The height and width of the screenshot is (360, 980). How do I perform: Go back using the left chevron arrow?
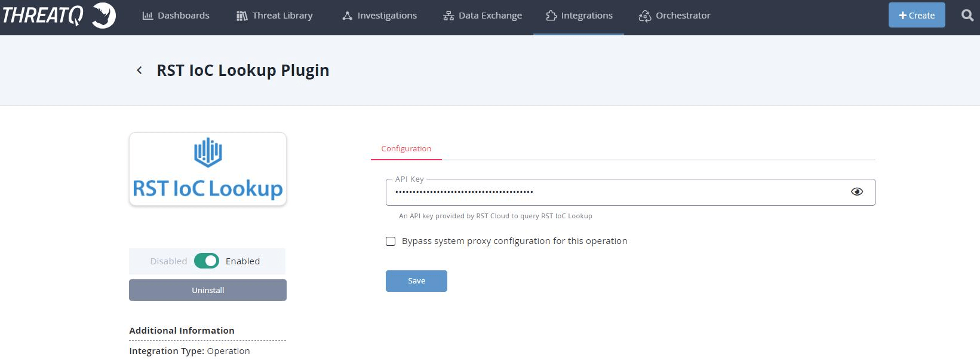[x=139, y=71]
